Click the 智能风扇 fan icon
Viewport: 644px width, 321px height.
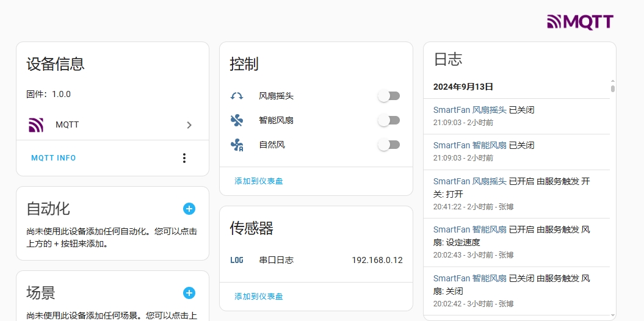pos(237,120)
